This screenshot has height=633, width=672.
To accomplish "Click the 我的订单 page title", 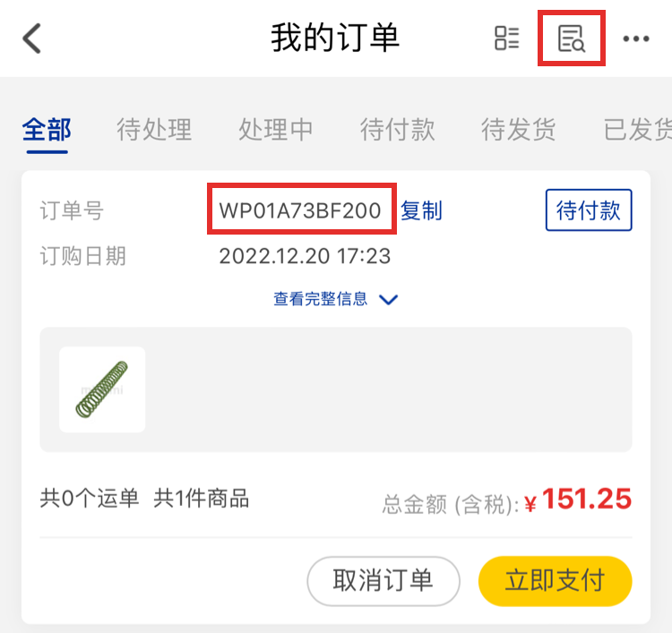I will [x=335, y=38].
